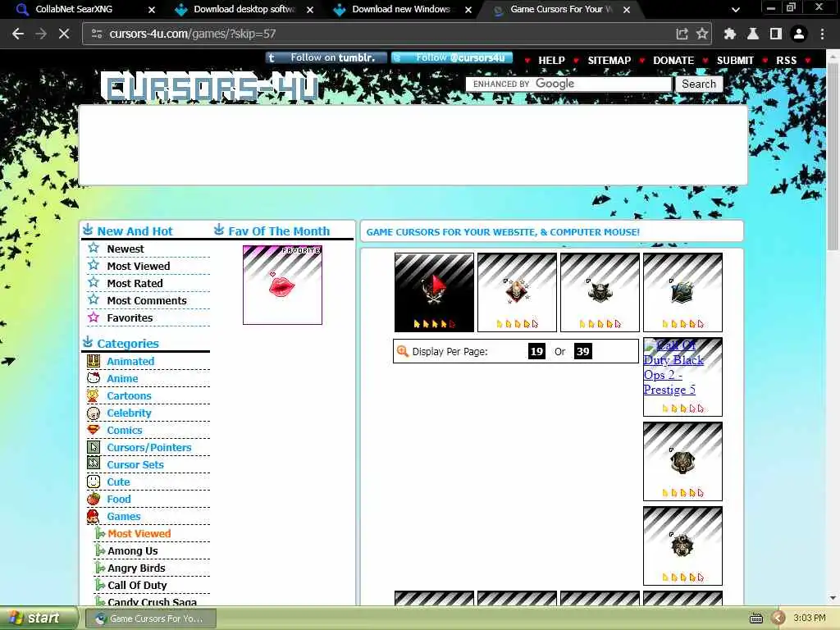Image resolution: width=840 pixels, height=630 pixels.
Task: Click the keyboard tray icon
Action: coord(756,619)
